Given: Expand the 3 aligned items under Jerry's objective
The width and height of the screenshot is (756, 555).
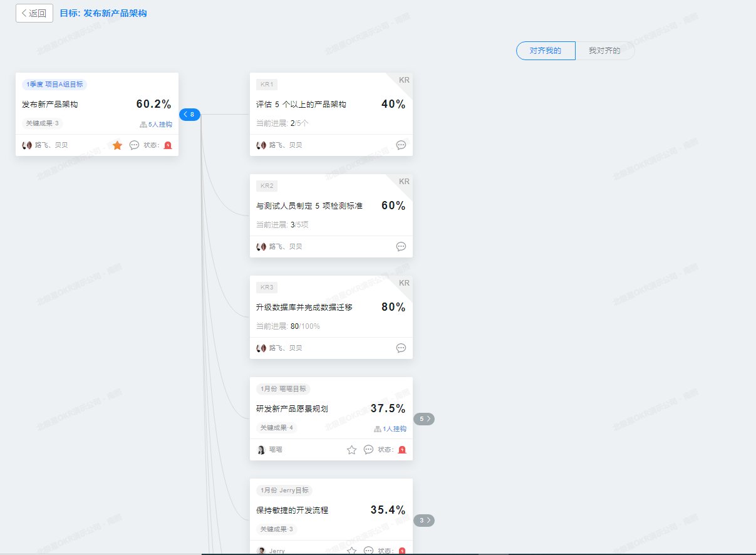Looking at the screenshot, I should pos(423,520).
